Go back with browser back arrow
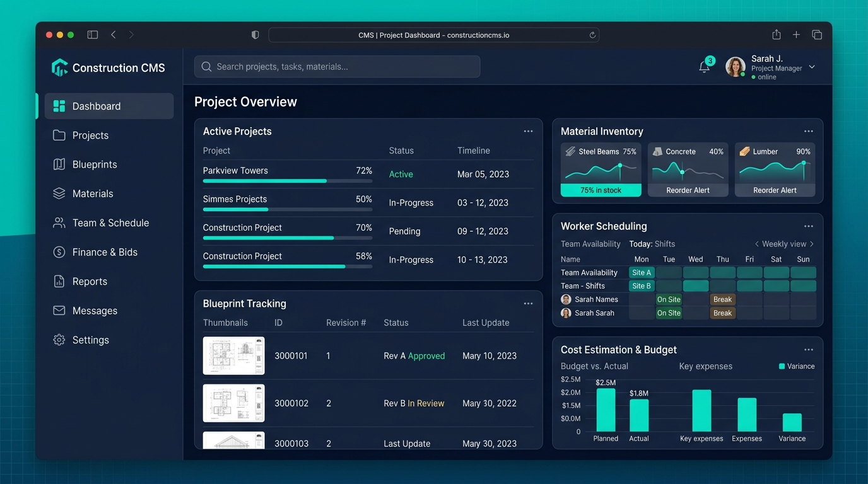This screenshot has width=868, height=484. point(114,35)
